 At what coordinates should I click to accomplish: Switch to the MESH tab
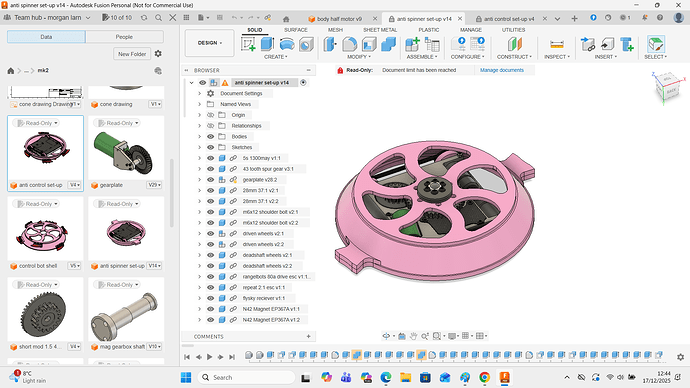335,30
